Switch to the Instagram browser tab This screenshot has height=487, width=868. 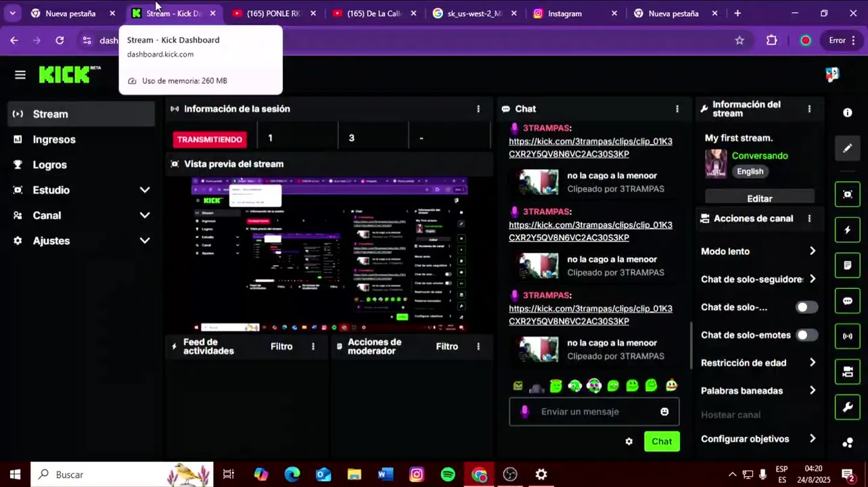[574, 14]
